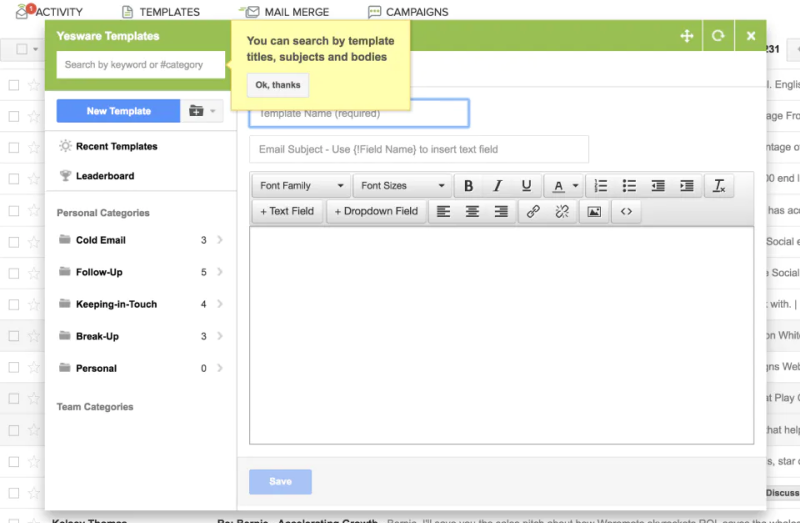Click inside the template body editor
This screenshot has height=523, width=800.
click(502, 335)
